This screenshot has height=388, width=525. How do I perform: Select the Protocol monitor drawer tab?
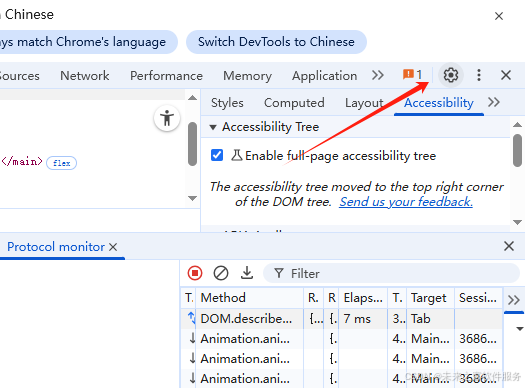click(x=56, y=247)
